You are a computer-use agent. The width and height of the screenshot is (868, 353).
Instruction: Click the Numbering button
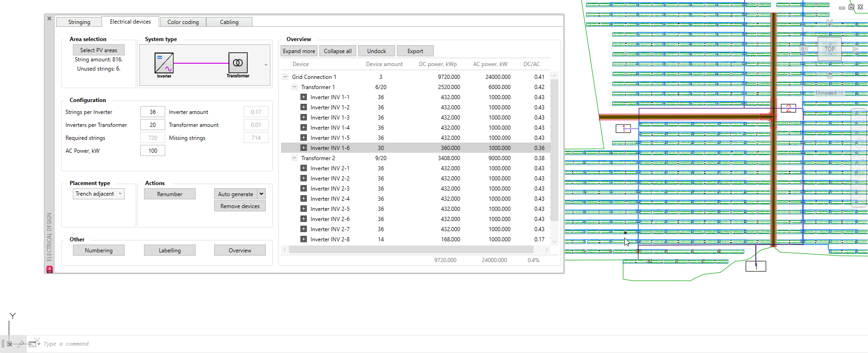click(99, 251)
